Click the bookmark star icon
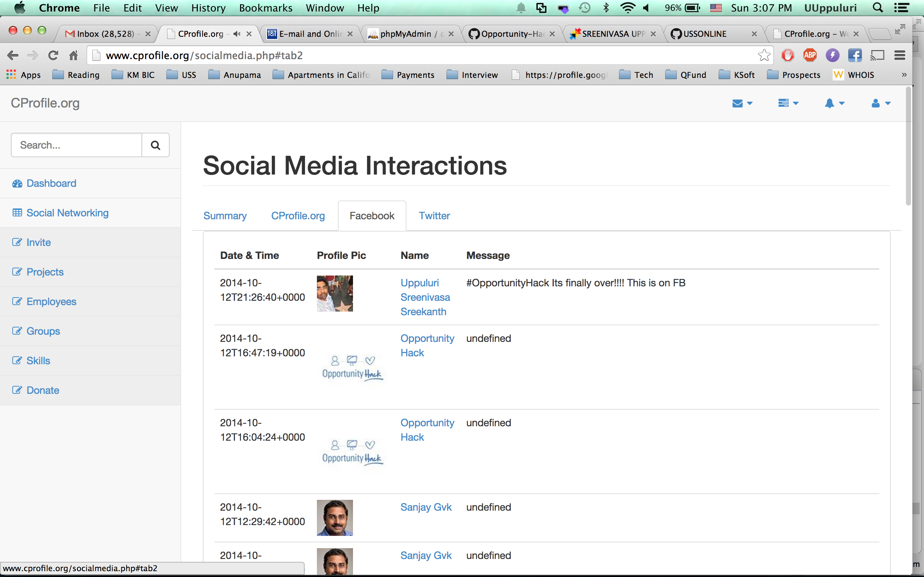The height and width of the screenshot is (577, 924). (x=764, y=55)
